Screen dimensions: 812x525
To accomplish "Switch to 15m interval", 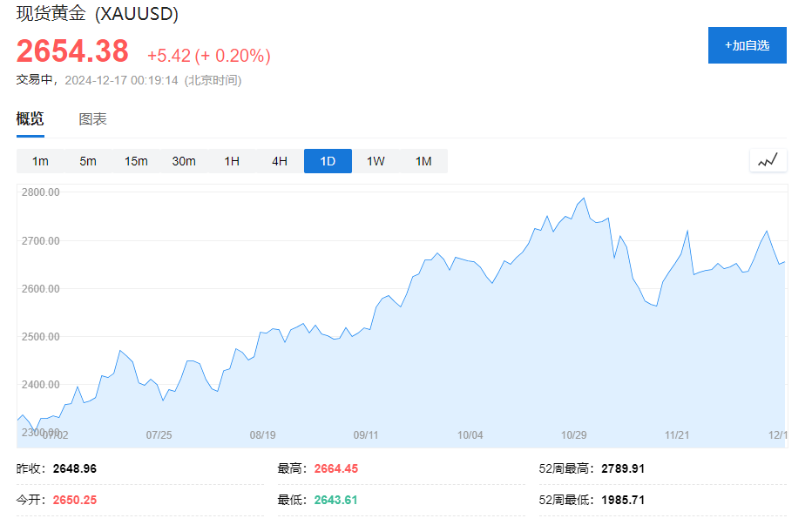I will click(x=136, y=161).
